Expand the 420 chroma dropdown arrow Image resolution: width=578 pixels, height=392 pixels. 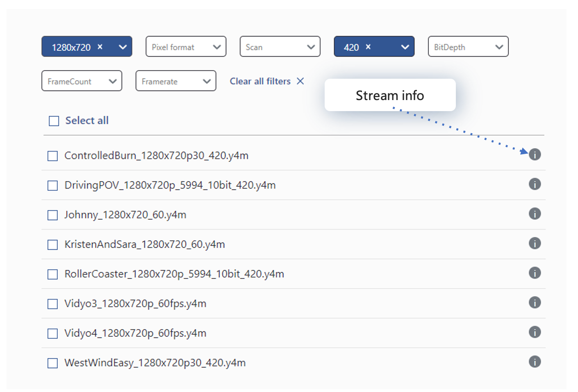[x=405, y=47]
